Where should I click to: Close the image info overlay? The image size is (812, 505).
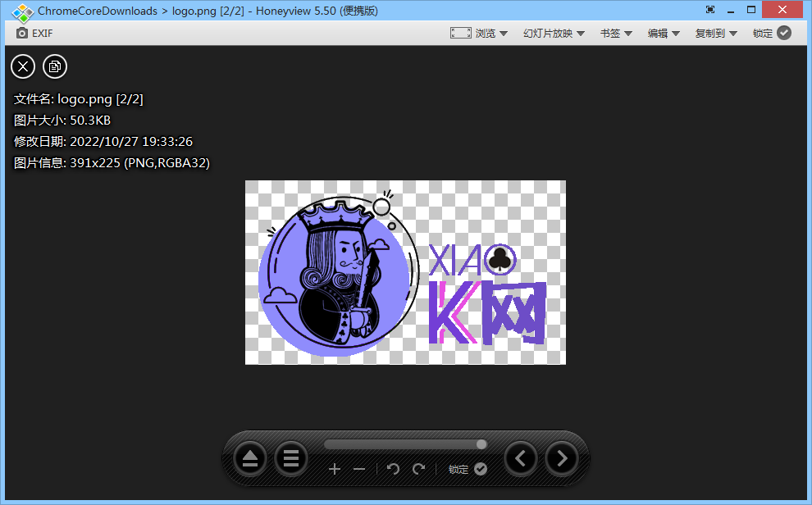(23, 66)
